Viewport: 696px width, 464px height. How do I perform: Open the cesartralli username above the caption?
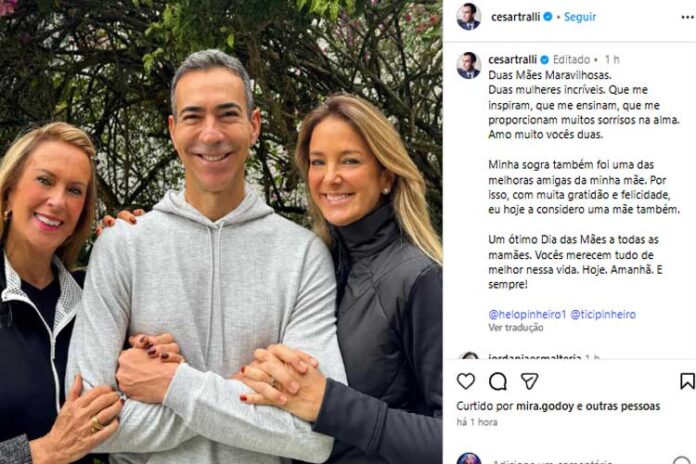click(512, 59)
